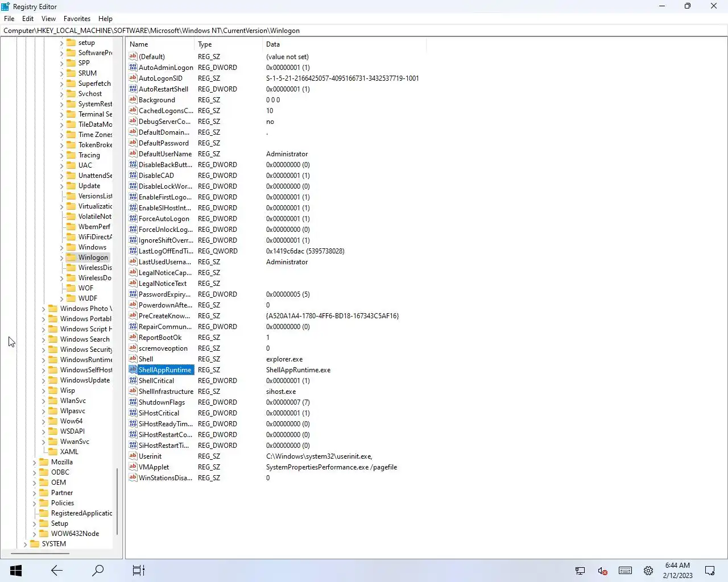This screenshot has width=728, height=582.
Task: Expand the SYSTEM hive node
Action: coord(25,544)
